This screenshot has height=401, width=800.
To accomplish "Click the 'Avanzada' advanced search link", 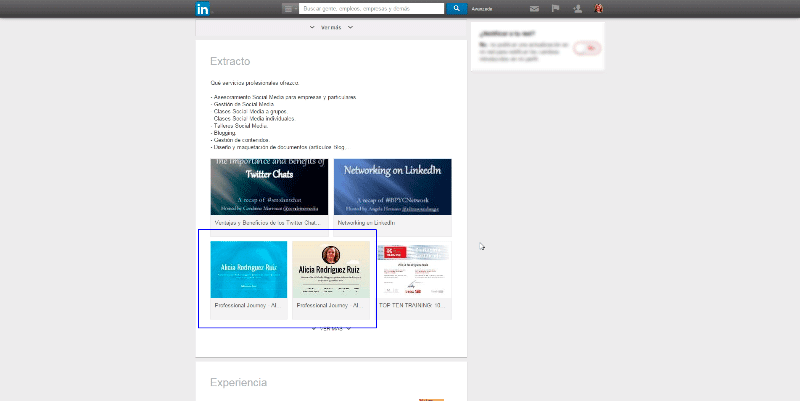I will point(482,8).
